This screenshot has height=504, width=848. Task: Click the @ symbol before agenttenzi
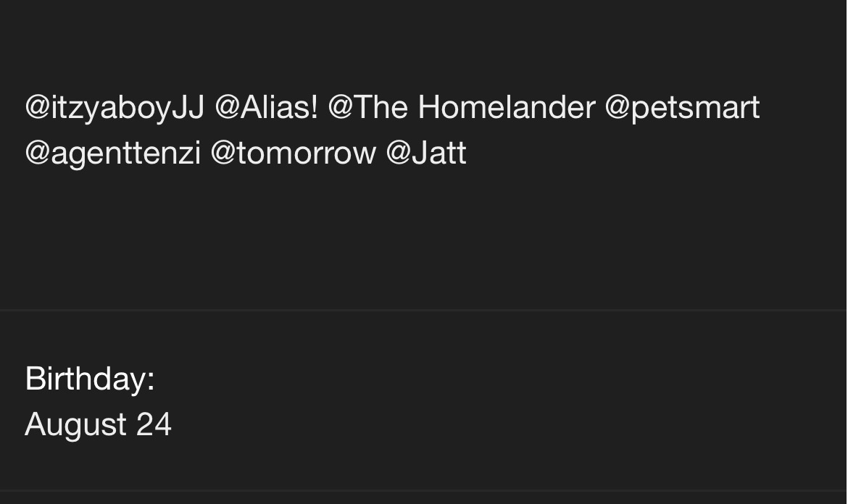coord(38,154)
